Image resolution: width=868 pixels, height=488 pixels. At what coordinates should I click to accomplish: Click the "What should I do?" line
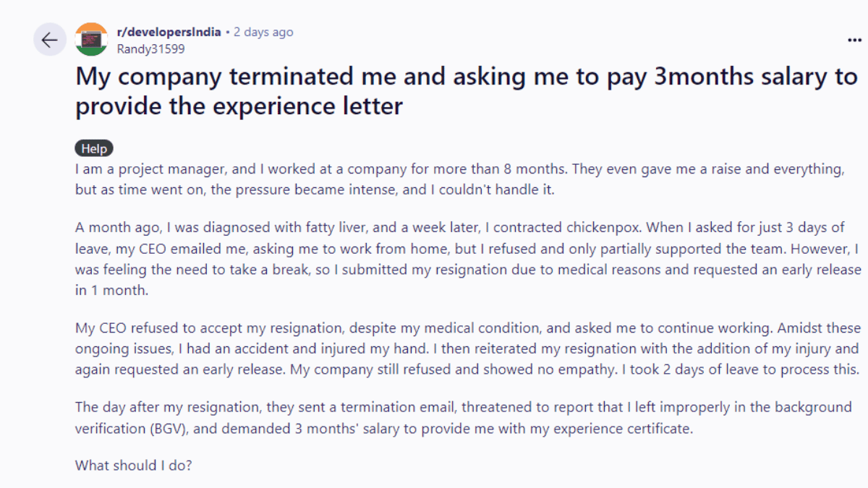point(134,466)
